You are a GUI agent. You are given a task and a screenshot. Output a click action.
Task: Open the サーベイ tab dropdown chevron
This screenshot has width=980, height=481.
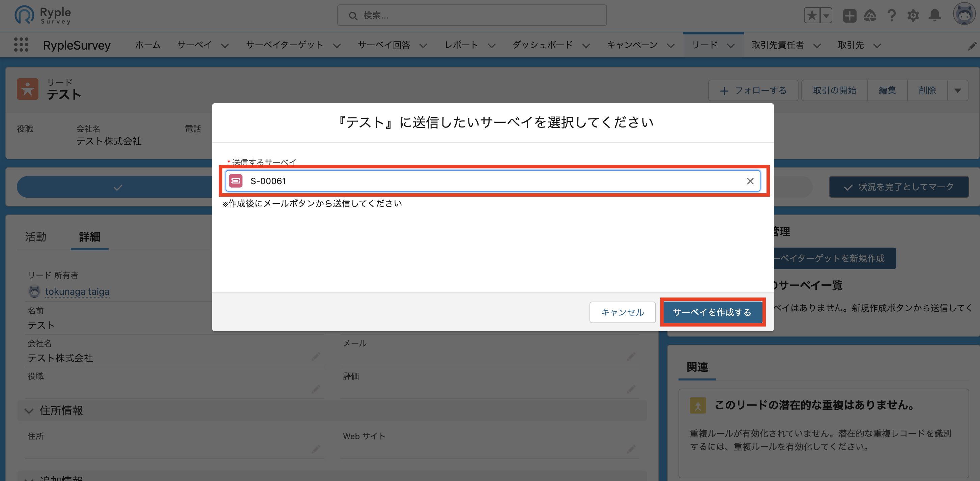click(x=225, y=46)
